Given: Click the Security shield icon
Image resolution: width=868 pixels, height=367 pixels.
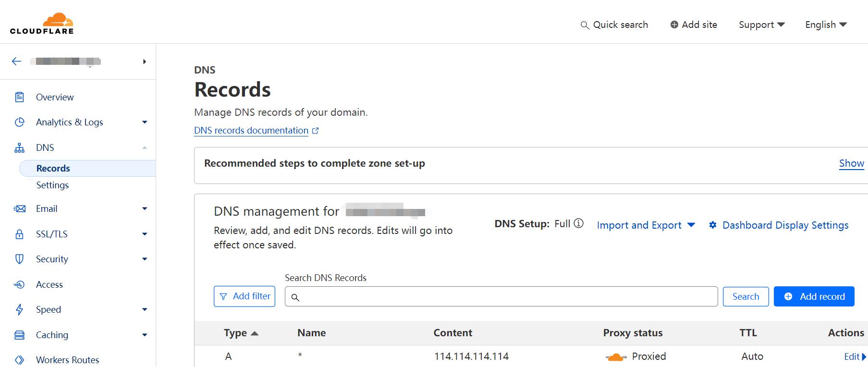Looking at the screenshot, I should point(19,259).
